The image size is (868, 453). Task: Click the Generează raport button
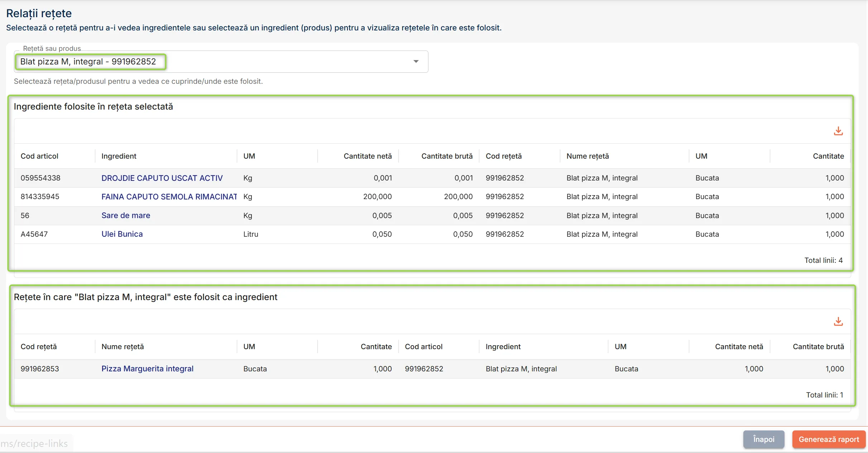click(829, 439)
